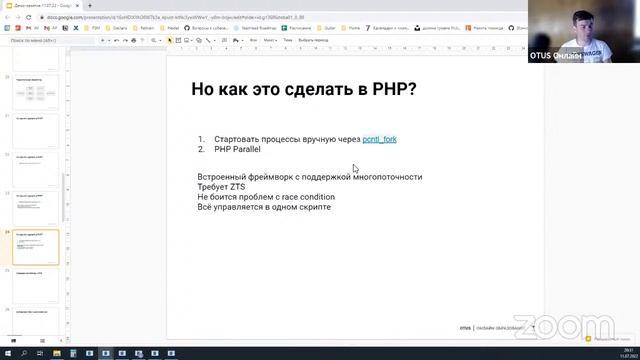Open the X bookmark in bookmarks bar

tap(76, 28)
